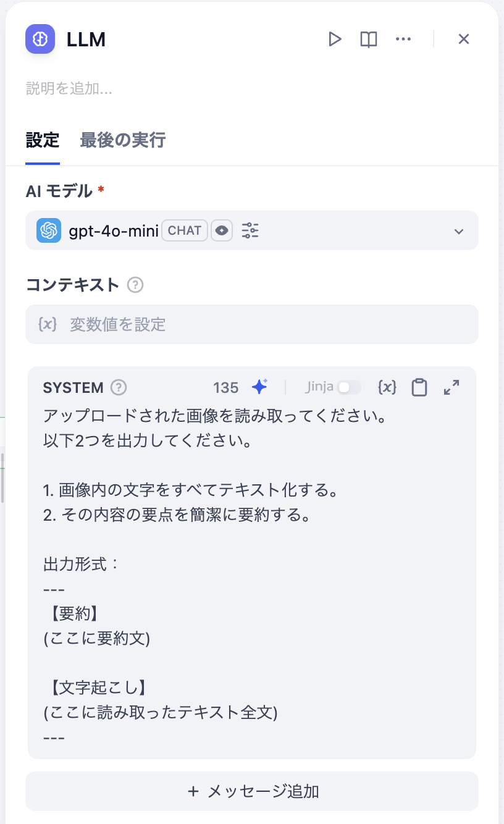Switch to the 最後の実行 tab
The width and height of the screenshot is (504, 824).
[x=123, y=140]
